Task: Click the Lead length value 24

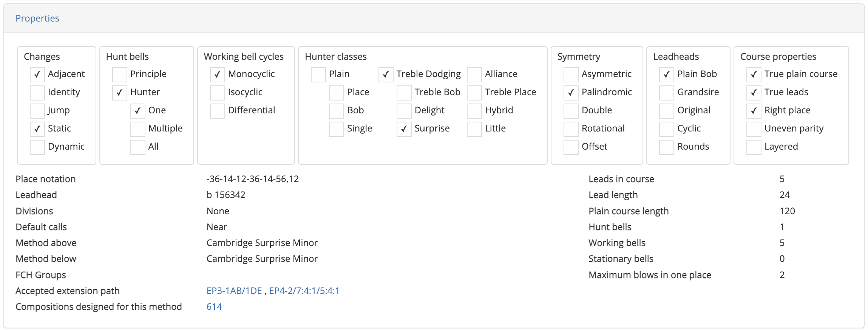Action: pyautogui.click(x=785, y=195)
